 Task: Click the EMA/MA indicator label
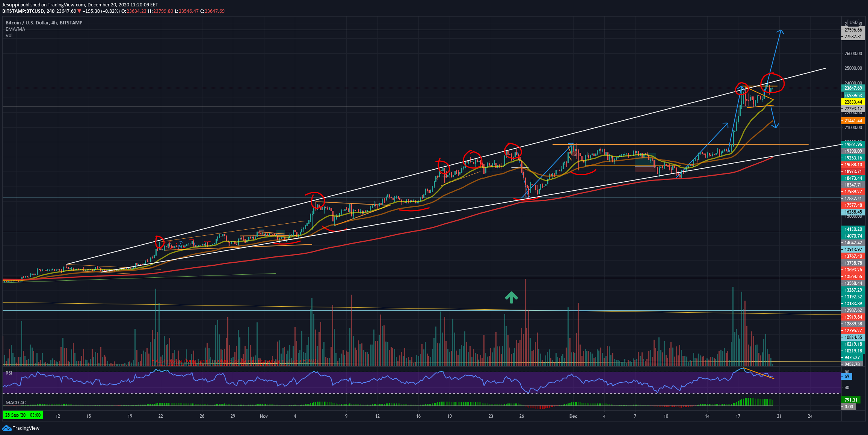[15, 29]
